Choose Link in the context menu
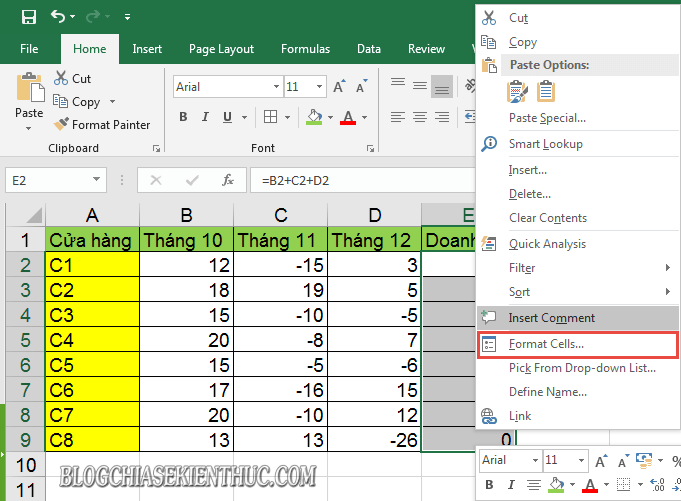The width and height of the screenshot is (681, 501). (578, 416)
